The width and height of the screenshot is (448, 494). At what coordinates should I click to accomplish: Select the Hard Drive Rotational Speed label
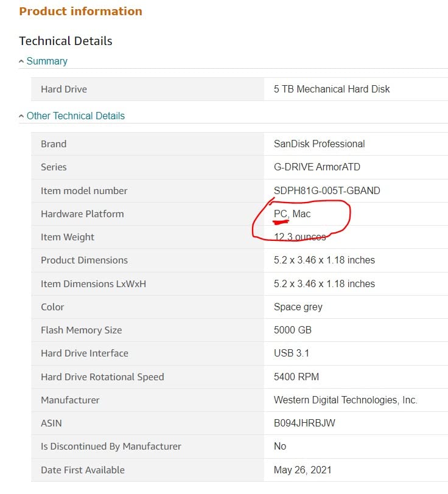pyautogui.click(x=102, y=377)
